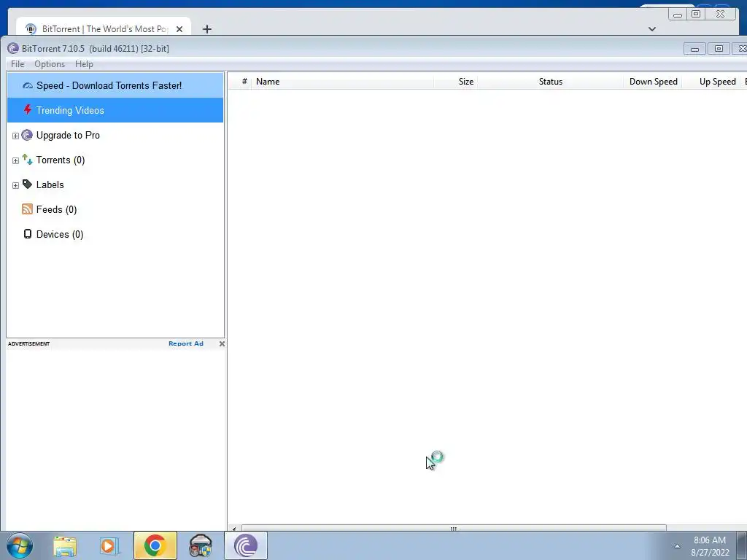747x560 pixels.
Task: Select Devices (0) in the sidebar
Action: pos(60,234)
